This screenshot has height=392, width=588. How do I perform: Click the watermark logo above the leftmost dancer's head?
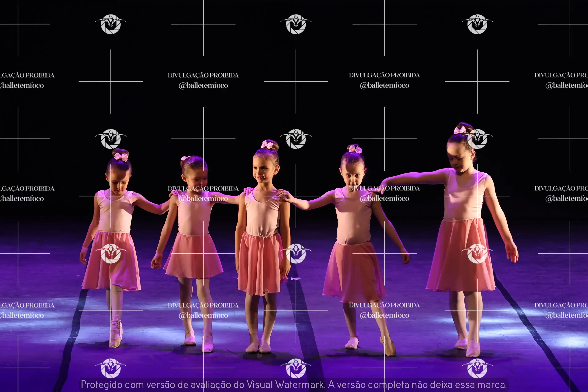pyautogui.click(x=111, y=139)
